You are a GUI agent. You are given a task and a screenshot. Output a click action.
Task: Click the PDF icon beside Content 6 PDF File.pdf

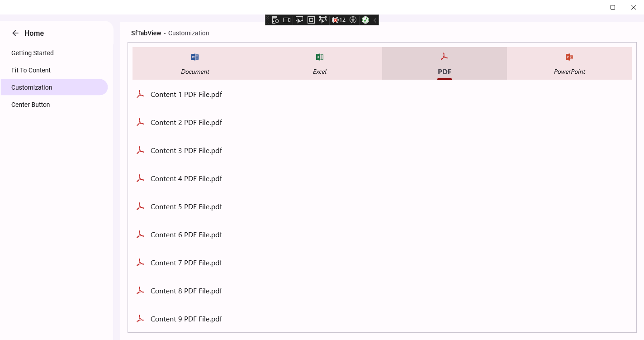point(141,235)
